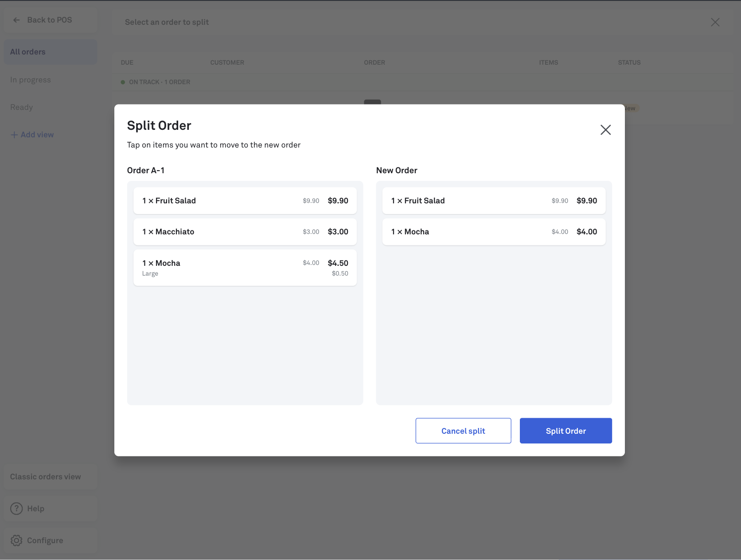Click the New Order heading
The image size is (741, 560).
click(x=397, y=171)
